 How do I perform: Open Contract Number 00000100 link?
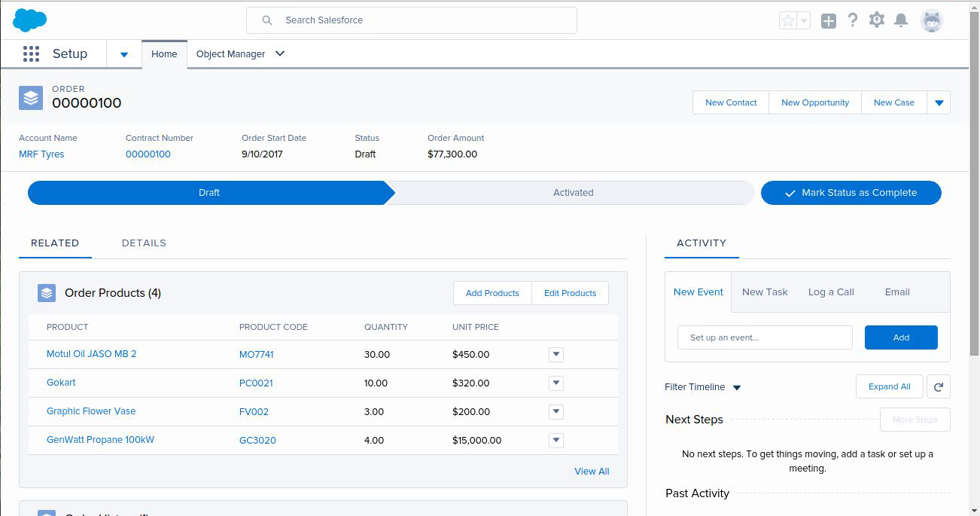point(148,154)
